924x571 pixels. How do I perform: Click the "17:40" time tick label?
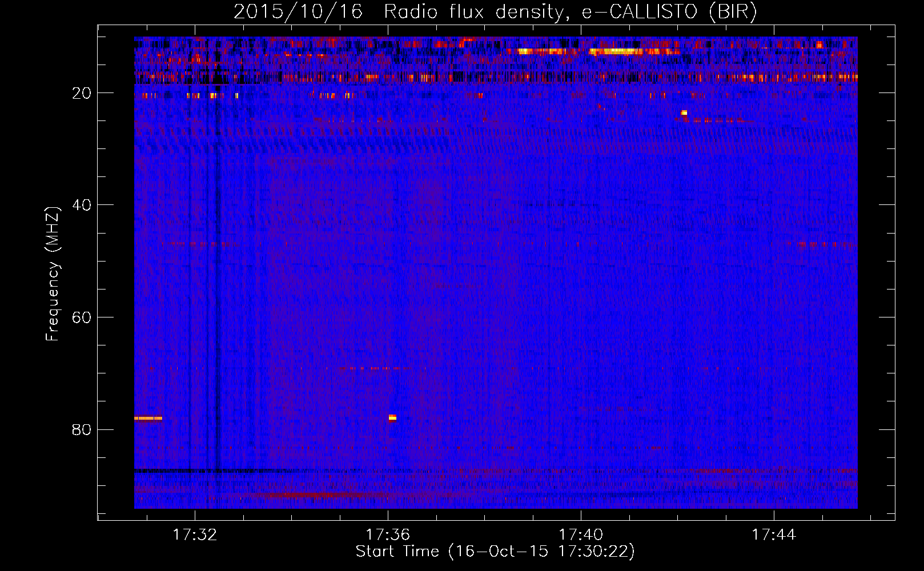tap(581, 534)
